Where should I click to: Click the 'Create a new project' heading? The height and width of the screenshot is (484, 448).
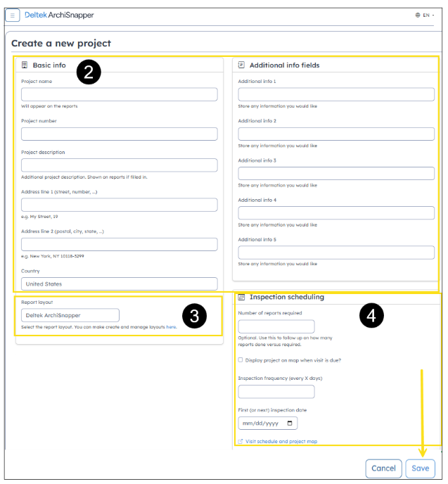coord(61,43)
